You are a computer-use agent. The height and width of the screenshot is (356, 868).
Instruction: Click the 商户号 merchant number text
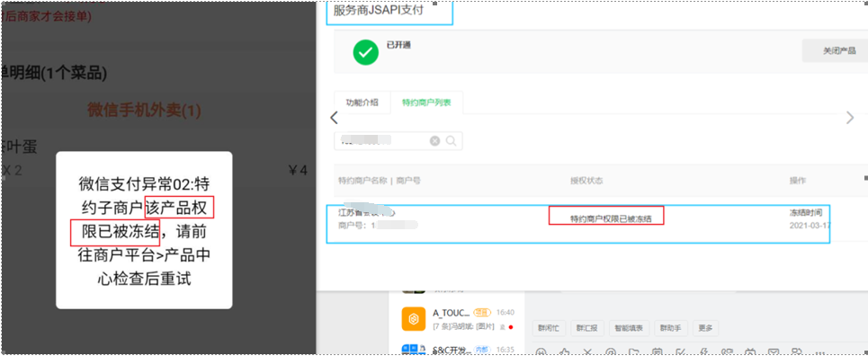378,226
